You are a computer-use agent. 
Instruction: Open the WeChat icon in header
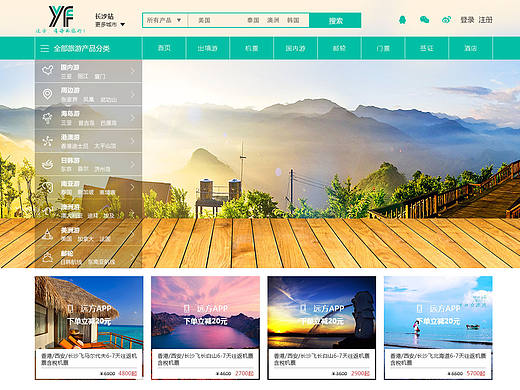click(x=424, y=20)
